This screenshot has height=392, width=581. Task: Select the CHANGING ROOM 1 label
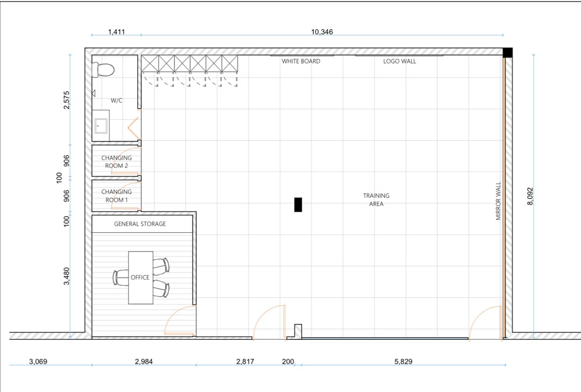116,196
